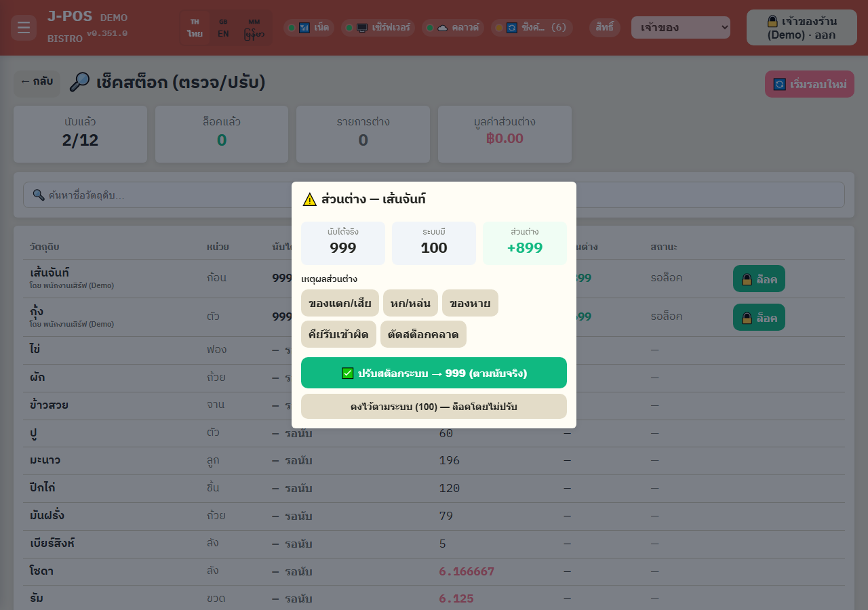Click the วัตถุดิบ column header
Viewport: 868px width, 610px height.
coord(45,247)
